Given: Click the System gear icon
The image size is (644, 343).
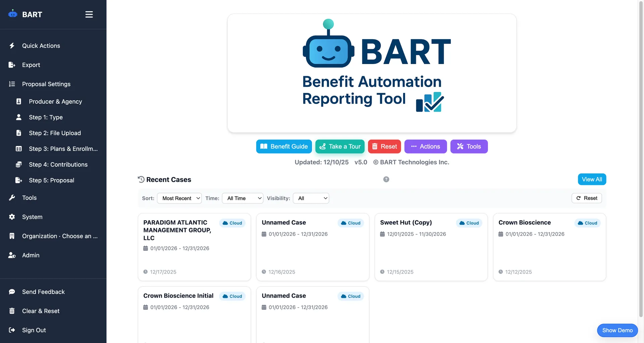Looking at the screenshot, I should click(x=12, y=217).
